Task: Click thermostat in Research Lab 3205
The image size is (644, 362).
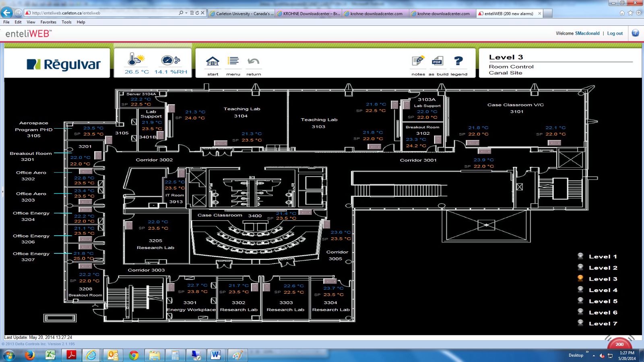Action: click(x=129, y=225)
